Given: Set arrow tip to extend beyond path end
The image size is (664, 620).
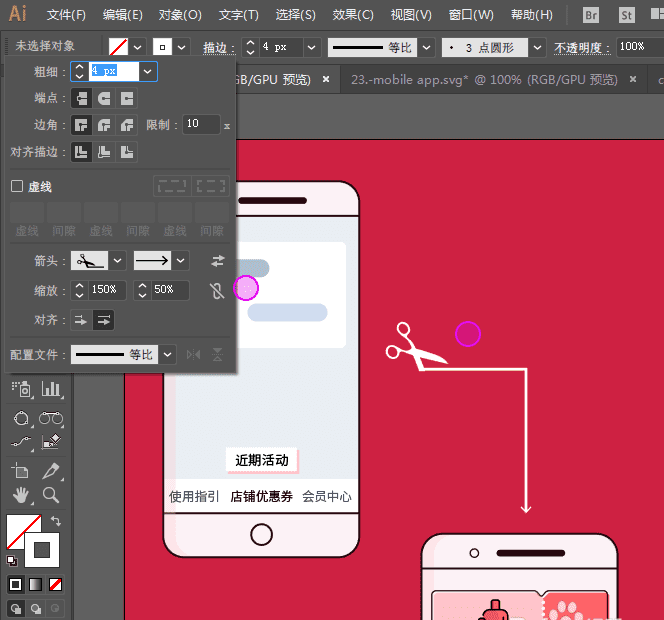Looking at the screenshot, I should click(x=81, y=320).
